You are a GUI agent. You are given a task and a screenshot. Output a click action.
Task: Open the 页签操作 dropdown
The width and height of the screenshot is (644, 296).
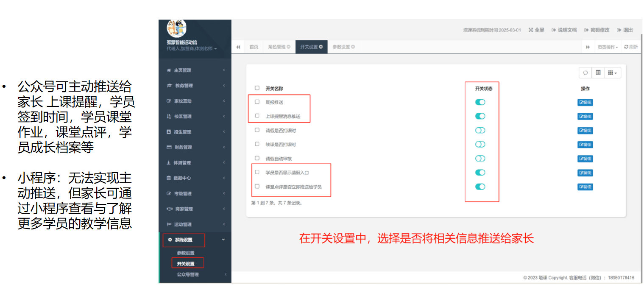607,47
